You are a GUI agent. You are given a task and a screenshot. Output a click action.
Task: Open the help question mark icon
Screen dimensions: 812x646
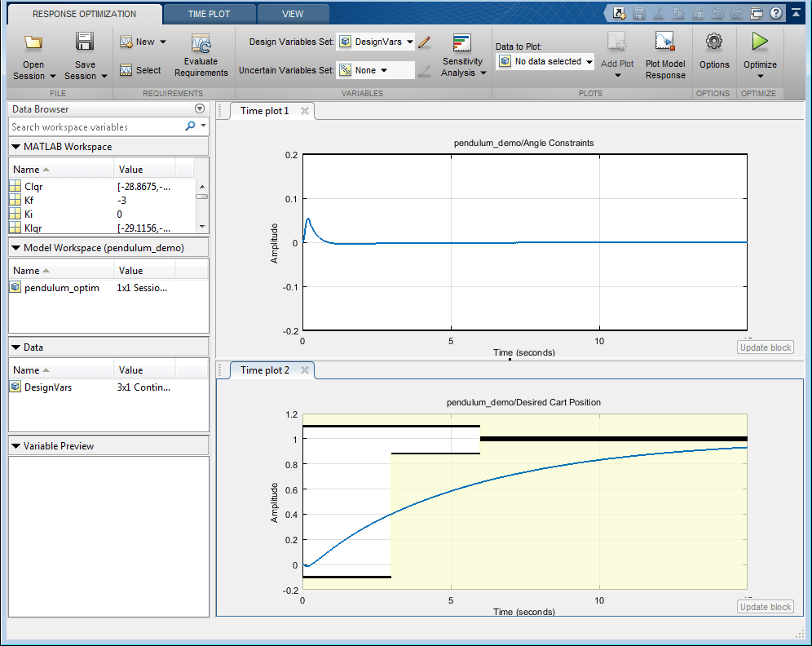[x=775, y=13]
